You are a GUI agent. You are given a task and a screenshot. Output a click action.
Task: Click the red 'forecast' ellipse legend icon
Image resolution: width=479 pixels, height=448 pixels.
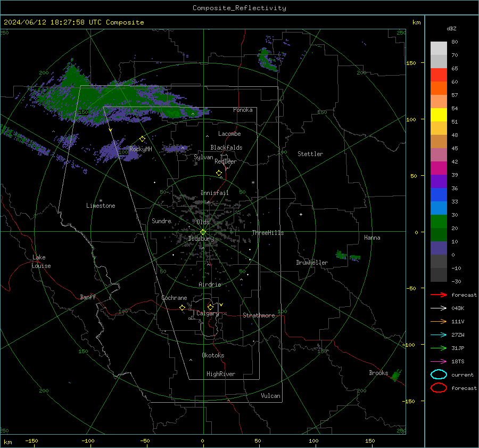[x=439, y=388]
